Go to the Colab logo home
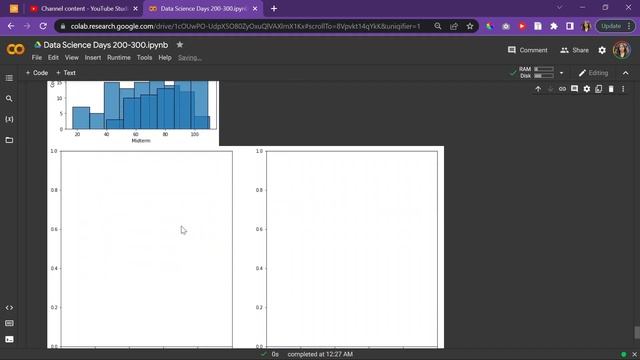Screen dimensions: 640x360 [x=16, y=49]
